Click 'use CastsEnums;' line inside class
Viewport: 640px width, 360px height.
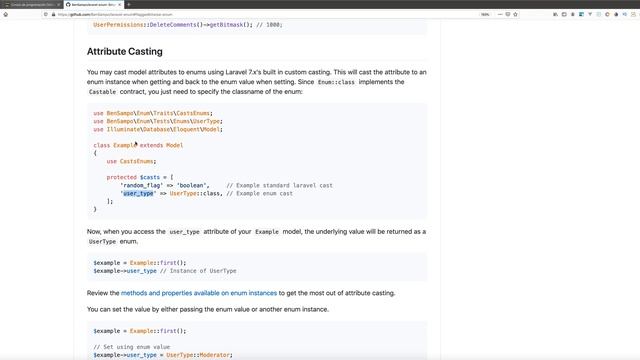pos(131,161)
